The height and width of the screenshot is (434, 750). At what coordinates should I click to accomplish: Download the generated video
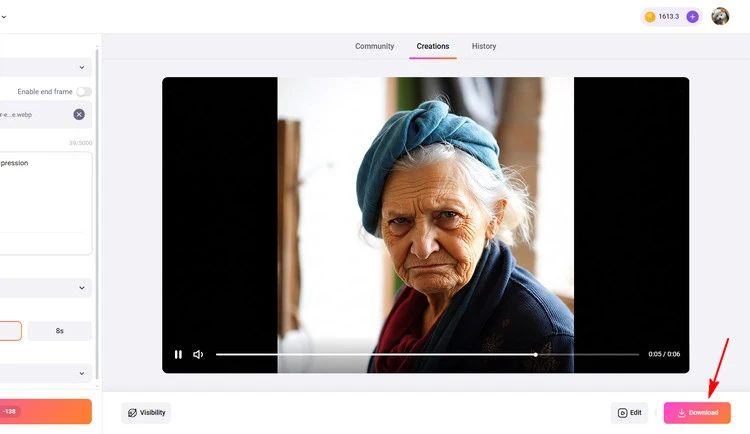click(697, 412)
